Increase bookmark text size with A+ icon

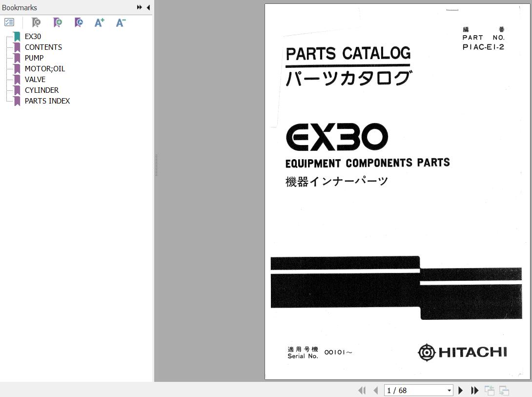(100, 22)
